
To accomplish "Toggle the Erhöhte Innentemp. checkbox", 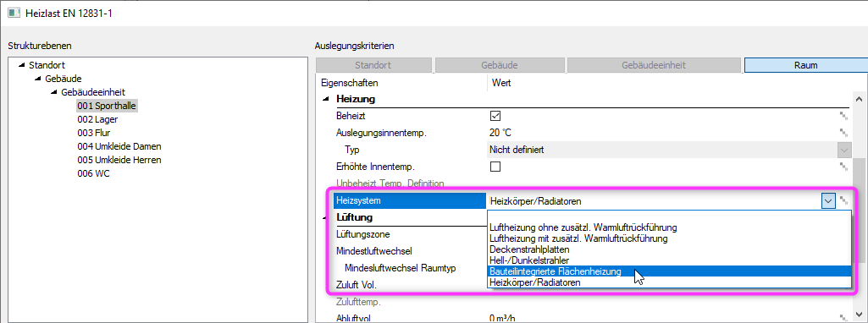I will click(495, 166).
